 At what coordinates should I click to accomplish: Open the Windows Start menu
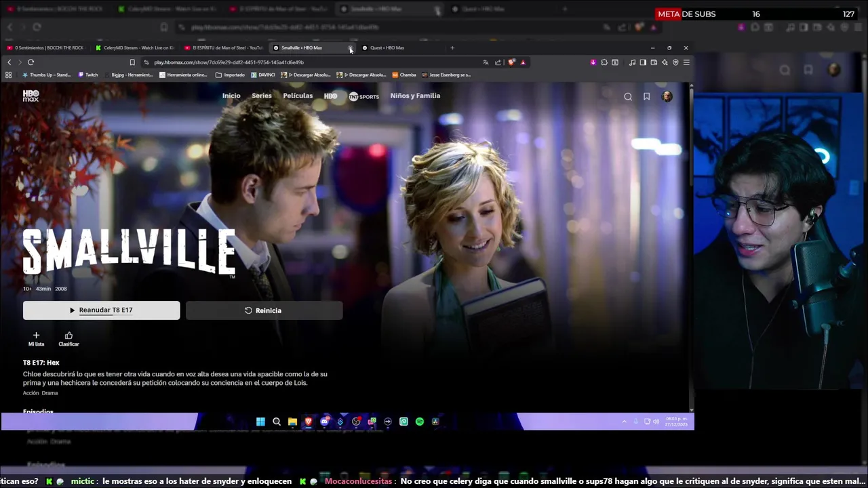pos(260,422)
